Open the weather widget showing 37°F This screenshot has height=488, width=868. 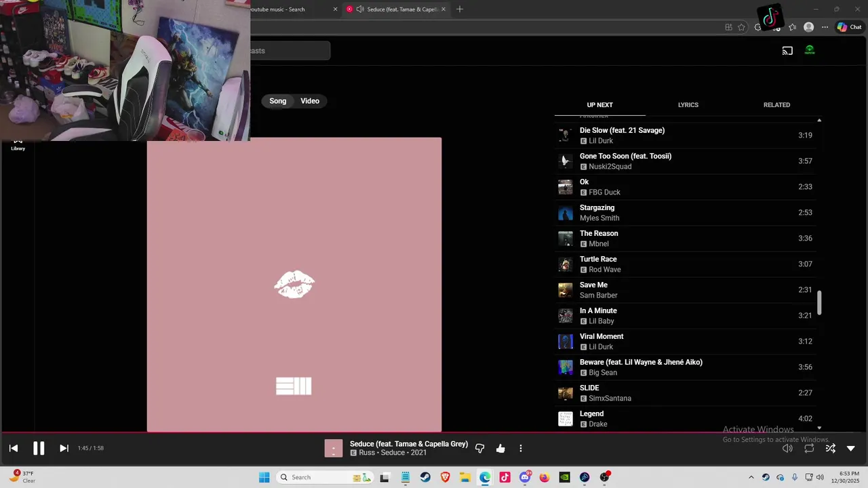pyautogui.click(x=22, y=476)
